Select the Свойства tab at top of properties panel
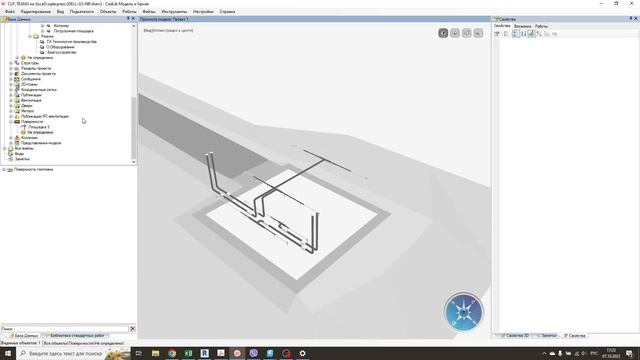This screenshot has height=360, width=640. coord(502,26)
